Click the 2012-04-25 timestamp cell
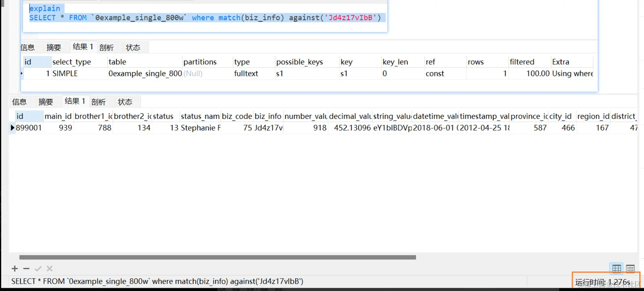Screen dimensions: 644x291 [x=485, y=128]
